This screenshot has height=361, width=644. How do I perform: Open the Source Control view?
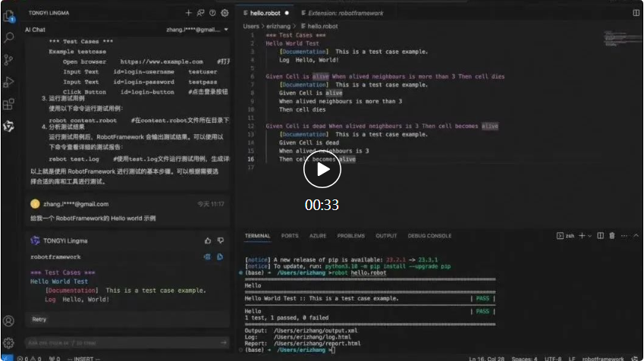(x=8, y=60)
